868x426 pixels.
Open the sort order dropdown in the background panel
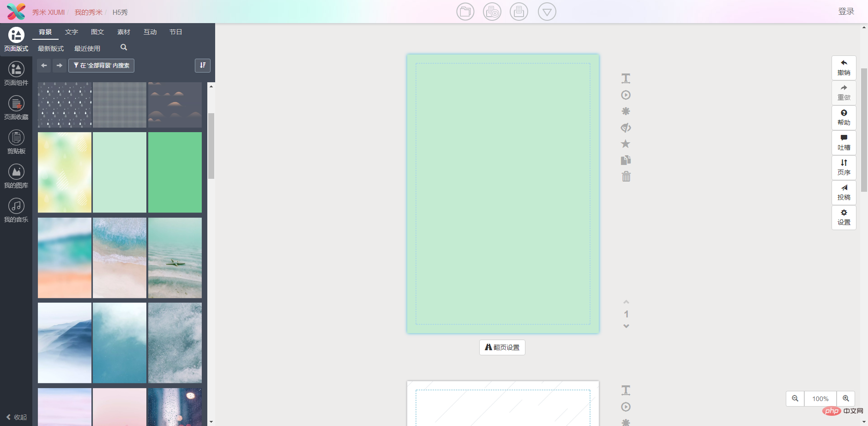tap(202, 66)
